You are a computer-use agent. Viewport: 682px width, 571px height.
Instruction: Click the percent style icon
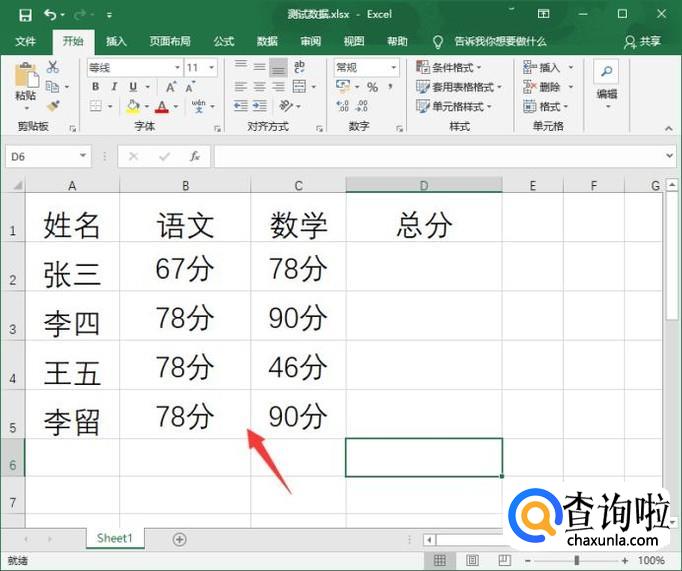pos(372,87)
